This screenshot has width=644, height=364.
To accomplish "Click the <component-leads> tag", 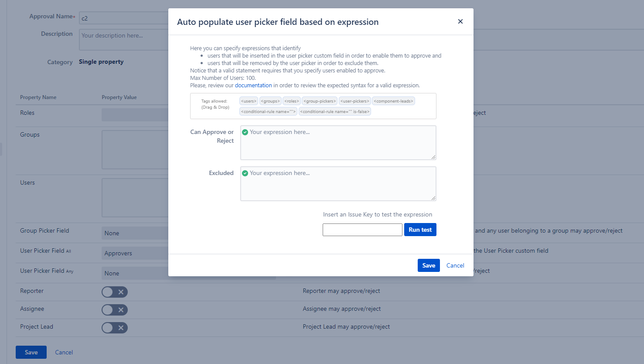I will point(393,101).
